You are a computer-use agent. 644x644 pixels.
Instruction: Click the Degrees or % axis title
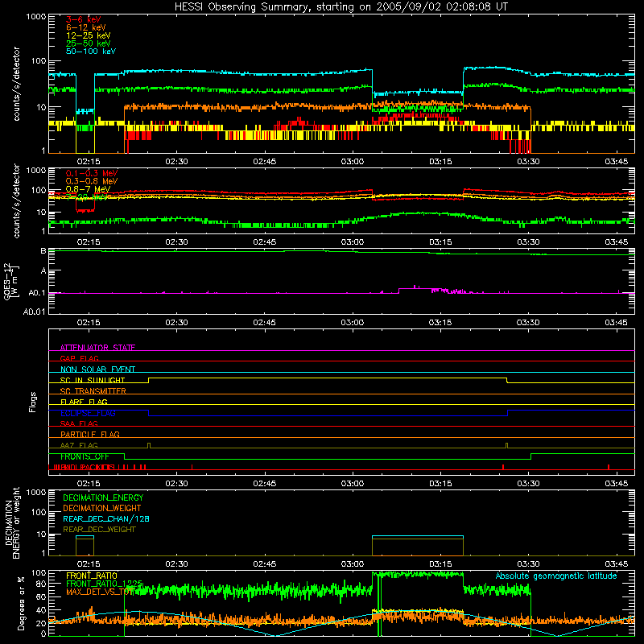(x=21, y=603)
